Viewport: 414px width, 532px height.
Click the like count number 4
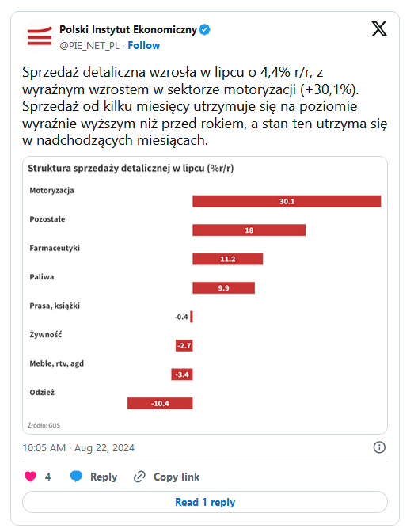[x=47, y=477]
